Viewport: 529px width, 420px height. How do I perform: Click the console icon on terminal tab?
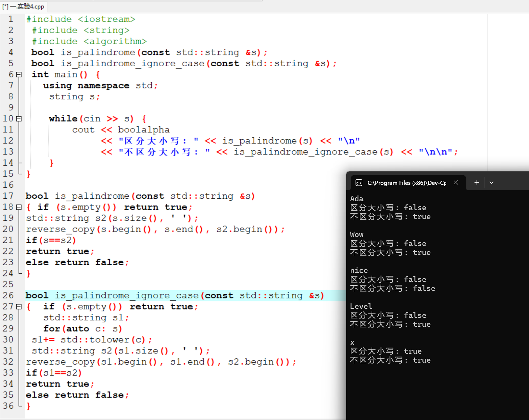tap(359, 183)
